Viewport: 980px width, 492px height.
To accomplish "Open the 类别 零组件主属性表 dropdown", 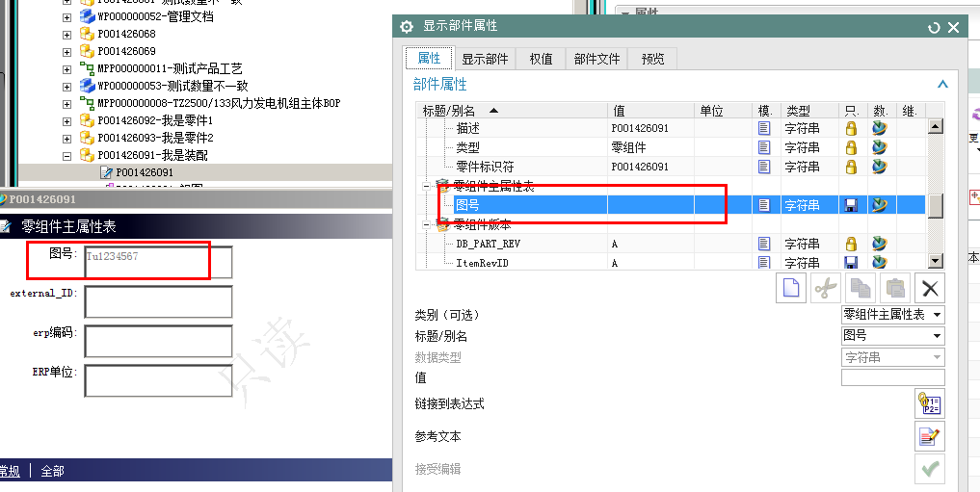I will point(893,315).
